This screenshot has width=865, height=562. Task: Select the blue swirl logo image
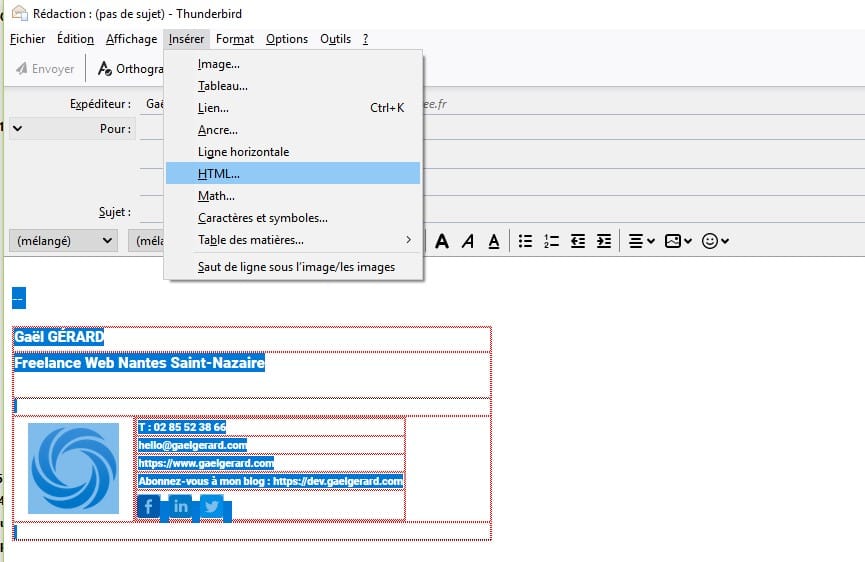point(73,468)
